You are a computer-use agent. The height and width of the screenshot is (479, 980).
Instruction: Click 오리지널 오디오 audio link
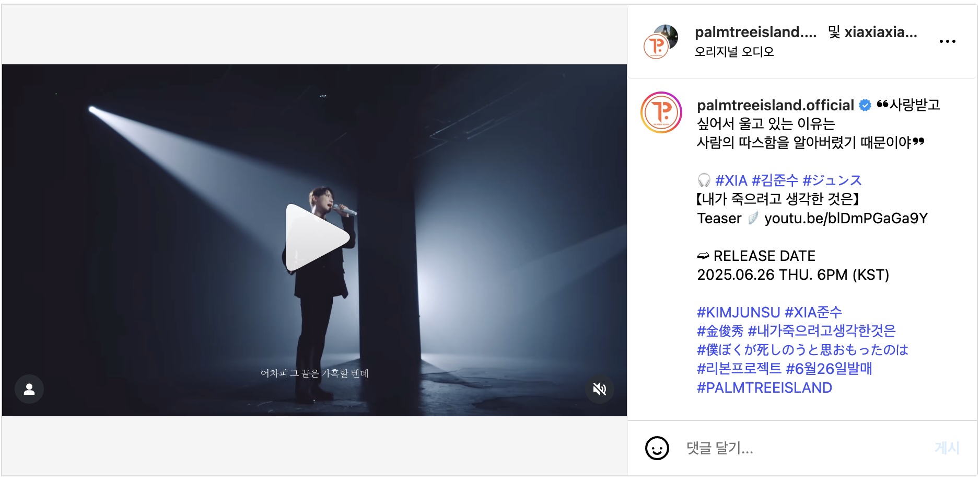[x=734, y=52]
